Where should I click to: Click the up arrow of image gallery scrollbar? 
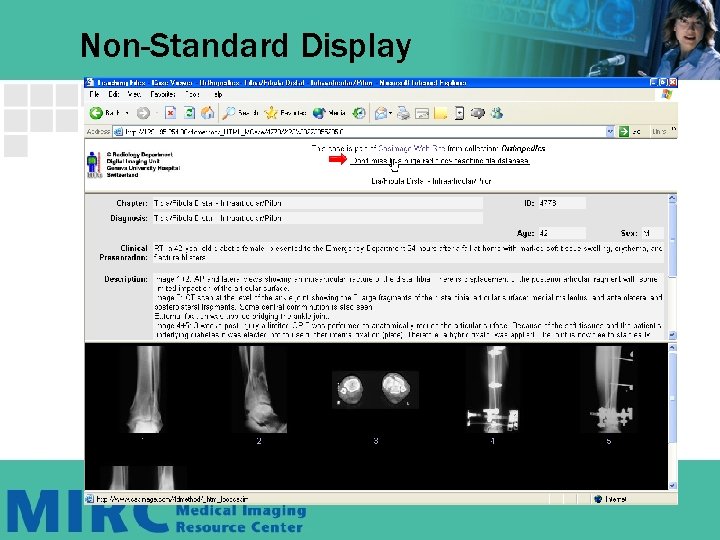672,348
